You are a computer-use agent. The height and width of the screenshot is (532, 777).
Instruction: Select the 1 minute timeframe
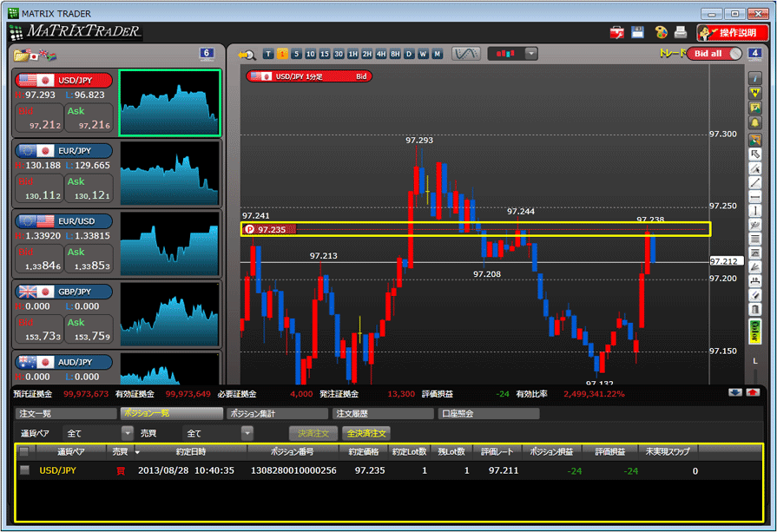click(282, 54)
